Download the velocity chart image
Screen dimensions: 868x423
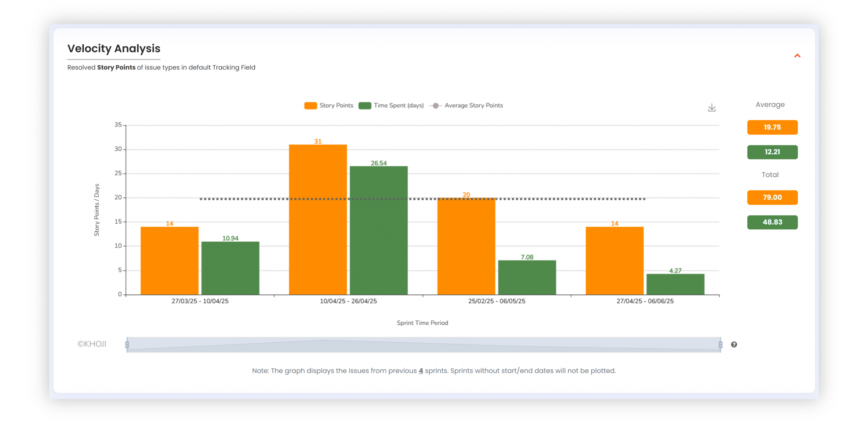point(711,108)
